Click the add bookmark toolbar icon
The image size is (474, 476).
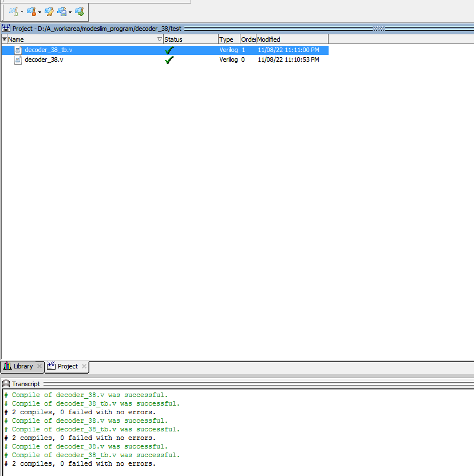(14, 11)
